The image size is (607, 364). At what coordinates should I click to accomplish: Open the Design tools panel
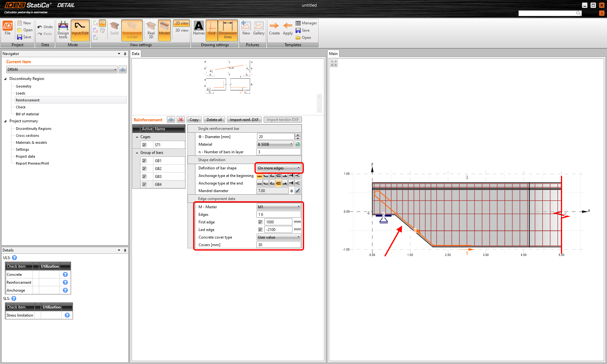pos(63,30)
